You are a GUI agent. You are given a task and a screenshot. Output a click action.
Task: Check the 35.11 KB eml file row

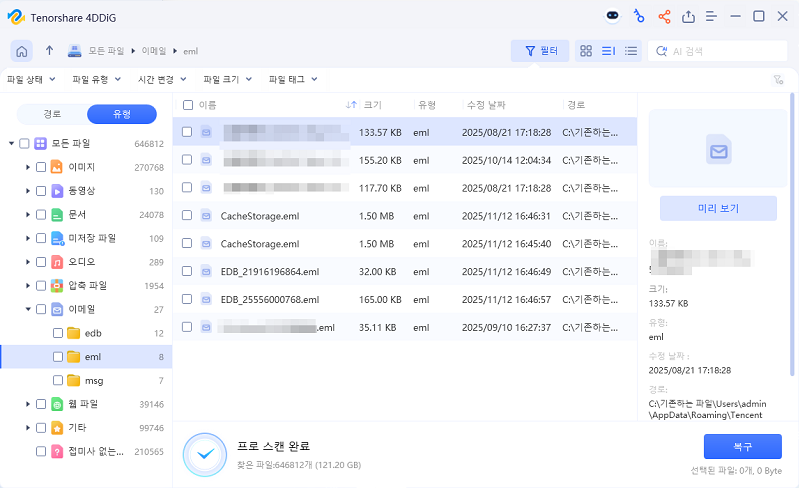(187, 327)
